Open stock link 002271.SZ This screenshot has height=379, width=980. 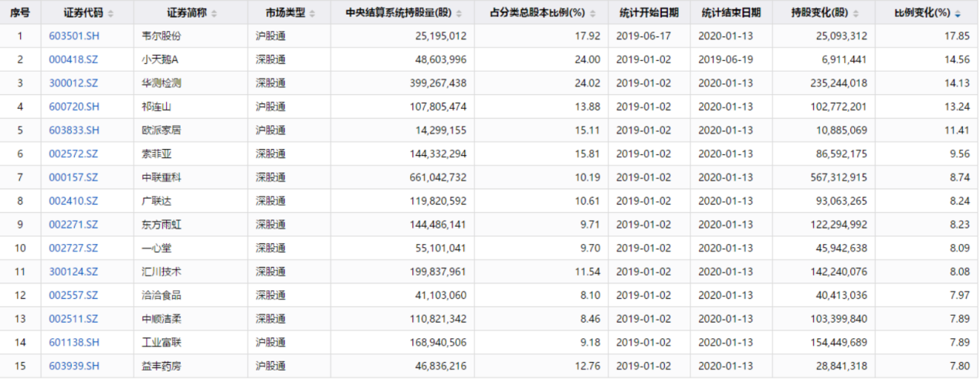(x=73, y=225)
